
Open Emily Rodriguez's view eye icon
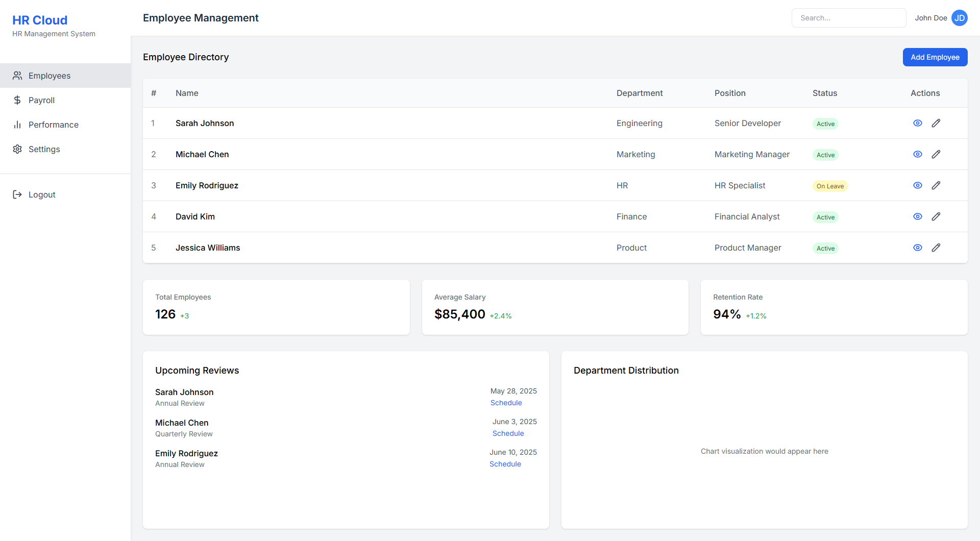coord(918,185)
